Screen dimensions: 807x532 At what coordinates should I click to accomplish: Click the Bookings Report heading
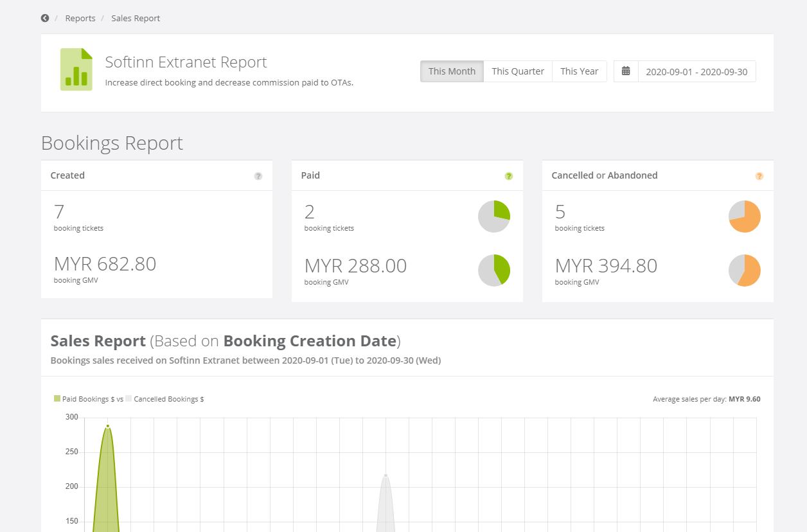(112, 143)
